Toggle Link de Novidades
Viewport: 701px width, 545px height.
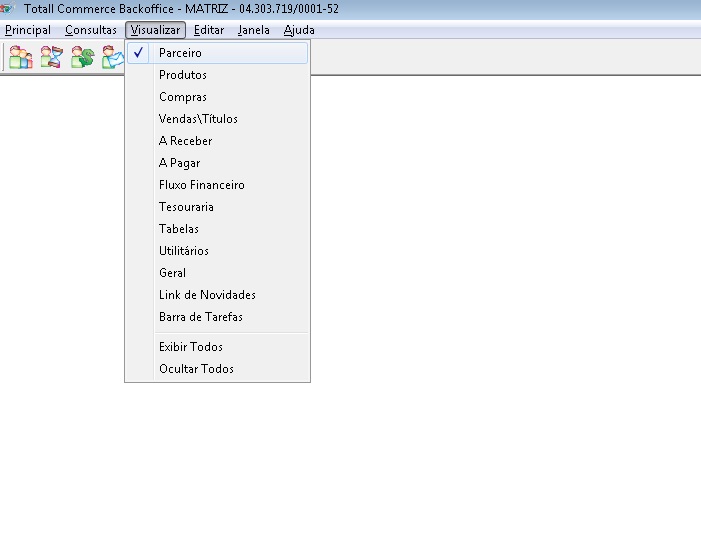(217, 295)
